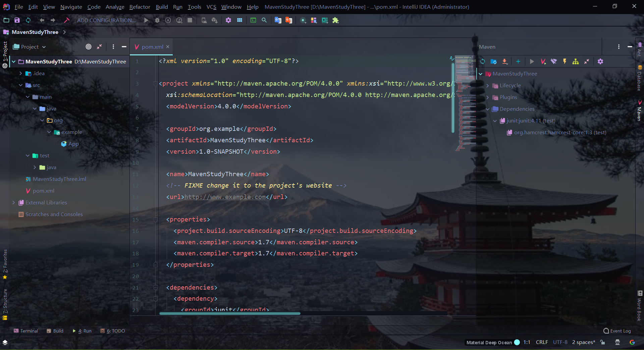644x350 pixels.
Task: Expand Plugins node in Maven panel
Action: 488,97
